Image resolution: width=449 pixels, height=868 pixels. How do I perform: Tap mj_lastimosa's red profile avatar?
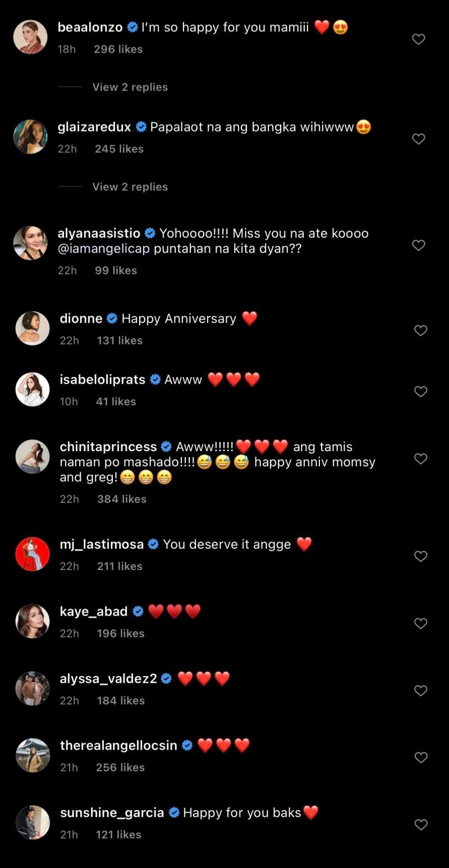click(x=33, y=554)
